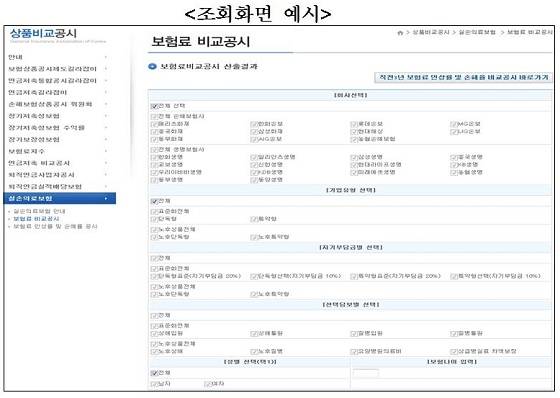Toggle the 삼성생명 checkbox
The height and width of the screenshot is (398, 560).
click(354, 157)
